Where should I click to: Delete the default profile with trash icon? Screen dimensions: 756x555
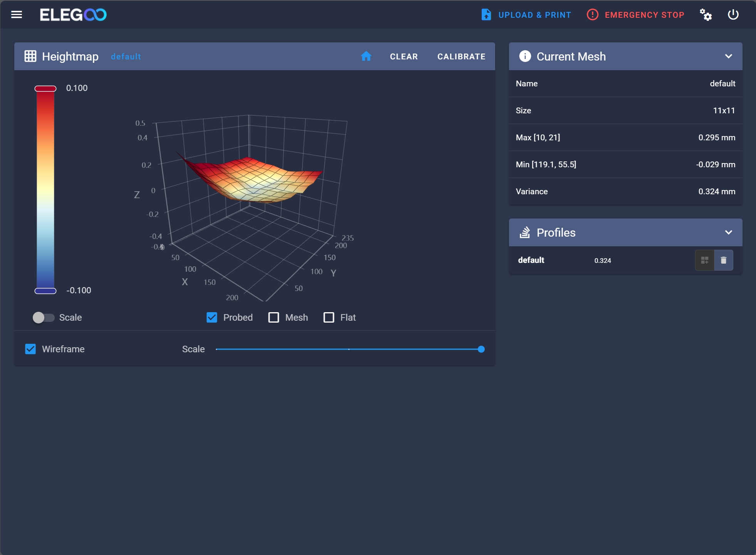click(x=723, y=260)
